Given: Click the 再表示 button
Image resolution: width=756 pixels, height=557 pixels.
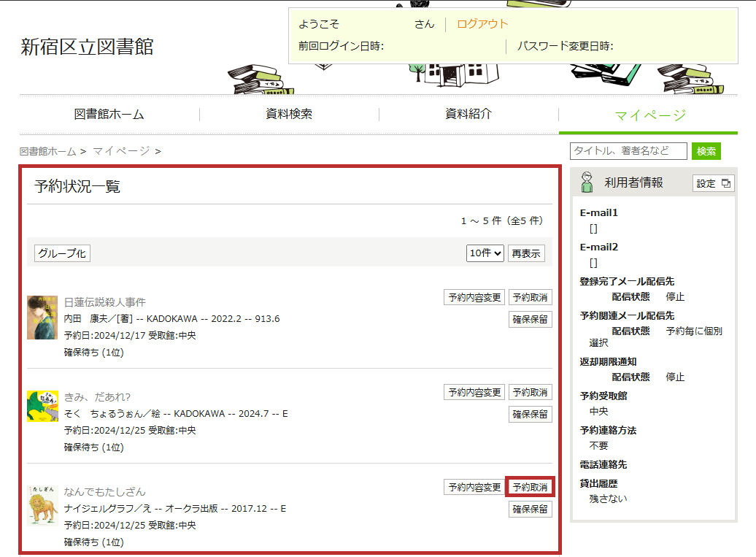Looking at the screenshot, I should tap(526, 253).
